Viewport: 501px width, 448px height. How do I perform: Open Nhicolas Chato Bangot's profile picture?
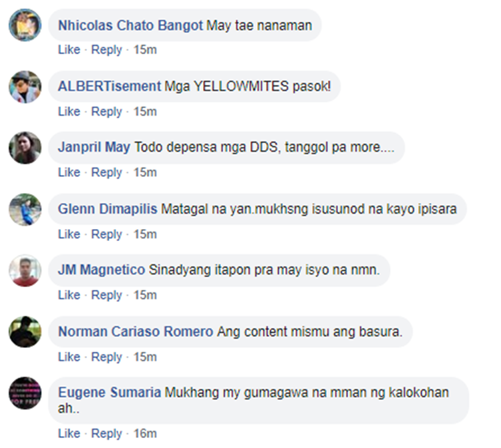coord(25,25)
